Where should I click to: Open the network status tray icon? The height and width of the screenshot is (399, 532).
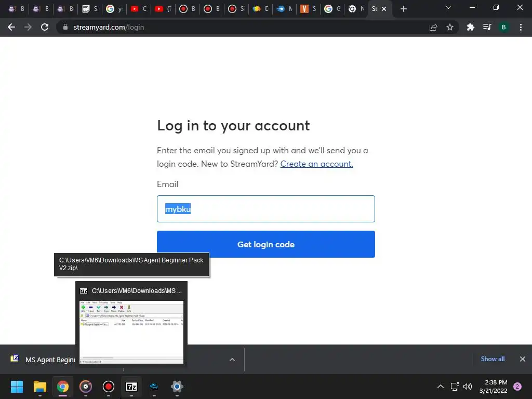point(455,387)
